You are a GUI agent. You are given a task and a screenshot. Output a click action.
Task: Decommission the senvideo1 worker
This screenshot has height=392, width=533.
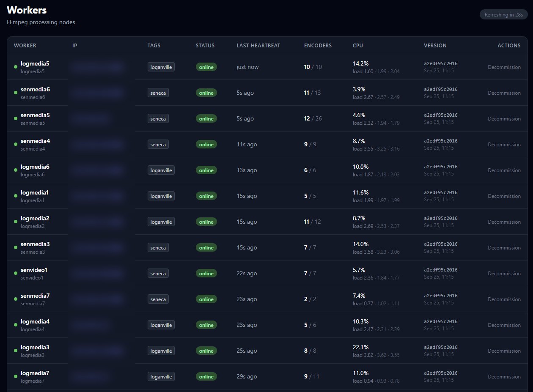pos(504,274)
